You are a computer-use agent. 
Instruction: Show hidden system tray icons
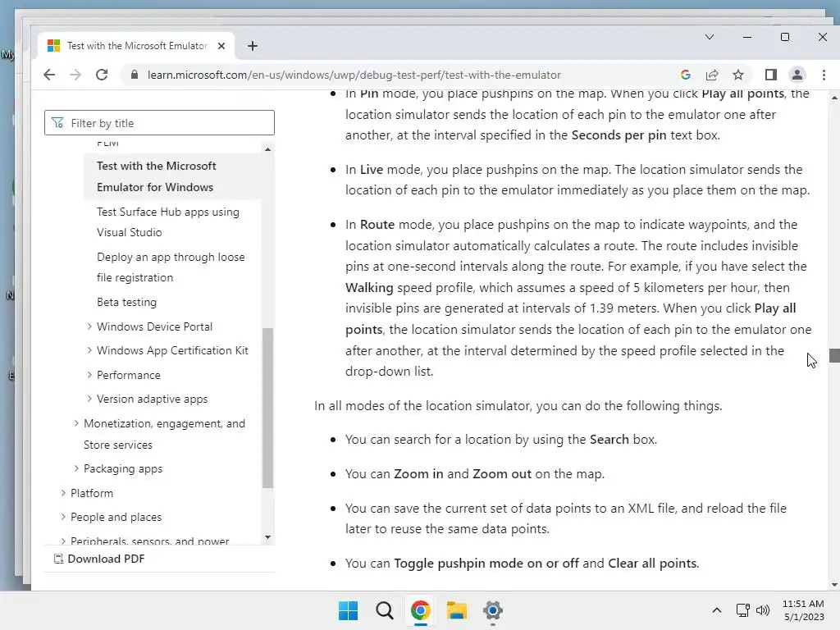(717, 610)
